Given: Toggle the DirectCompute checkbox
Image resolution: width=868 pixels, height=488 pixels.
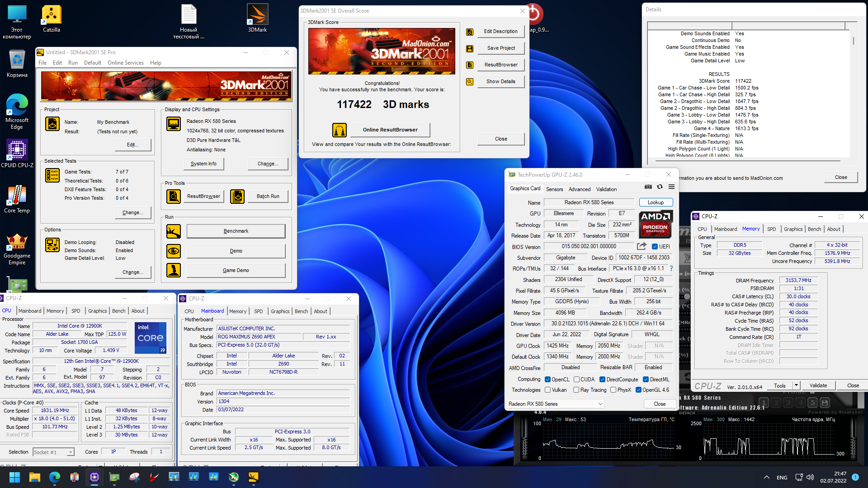Looking at the screenshot, I should 602,380.
